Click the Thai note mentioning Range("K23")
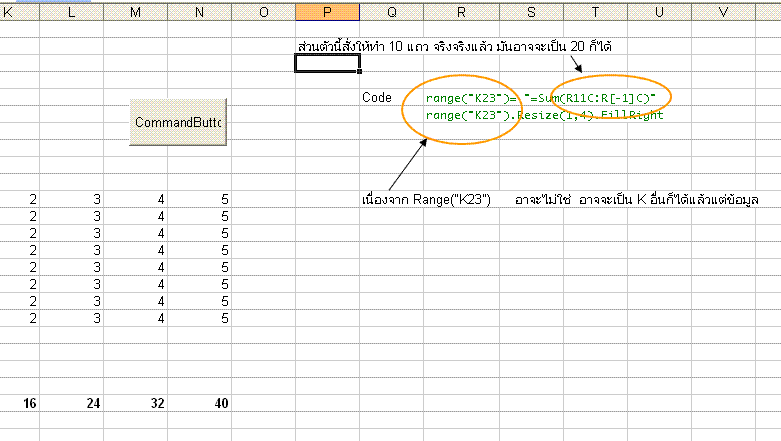The width and height of the screenshot is (781, 441). coord(426,200)
